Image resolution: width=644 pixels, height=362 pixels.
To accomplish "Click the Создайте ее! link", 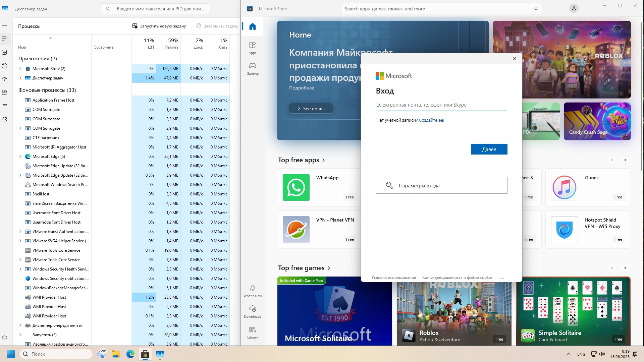I will click(431, 120).
